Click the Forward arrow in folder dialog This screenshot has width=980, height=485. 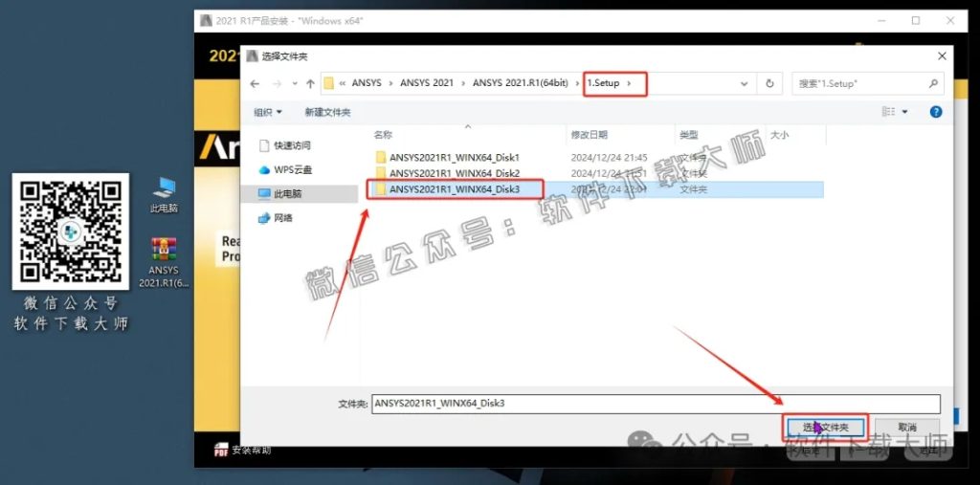[x=278, y=83]
